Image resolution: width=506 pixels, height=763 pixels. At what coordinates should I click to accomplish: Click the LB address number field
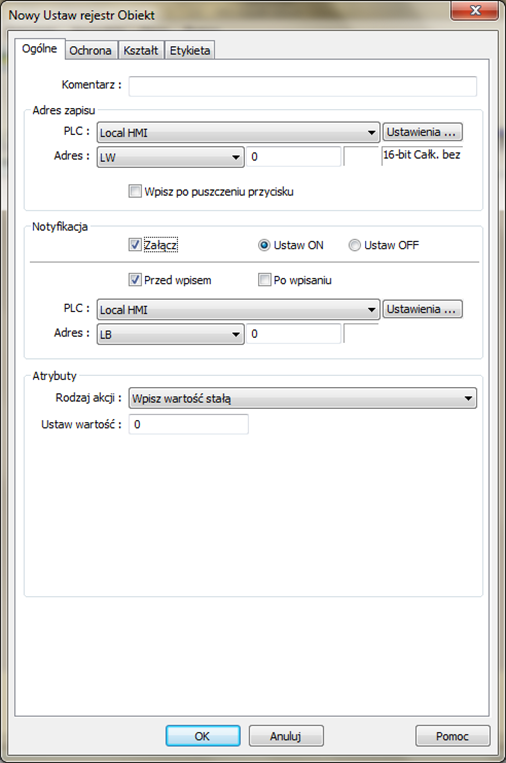point(293,334)
